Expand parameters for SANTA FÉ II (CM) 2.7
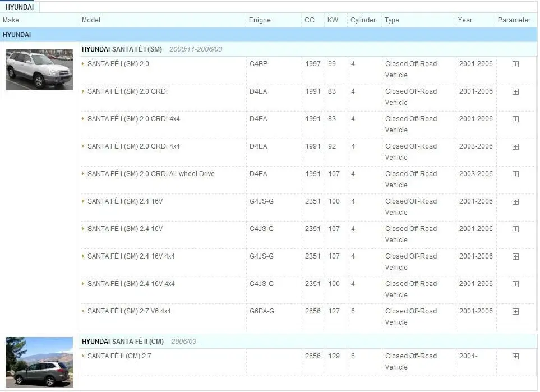540x392 pixels. click(x=515, y=357)
